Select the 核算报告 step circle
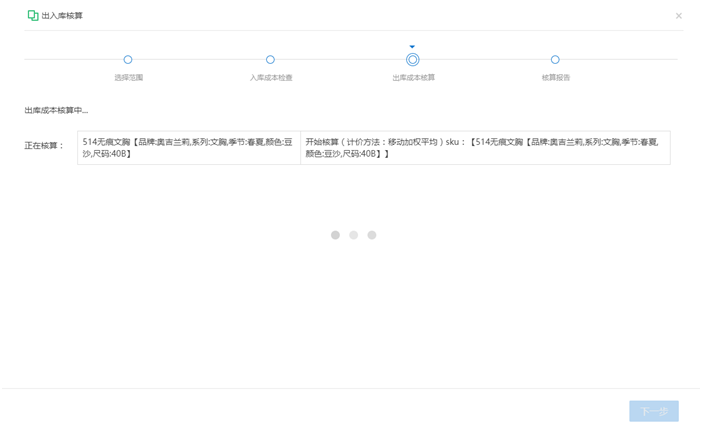This screenshot has height=429, width=702. tap(555, 60)
